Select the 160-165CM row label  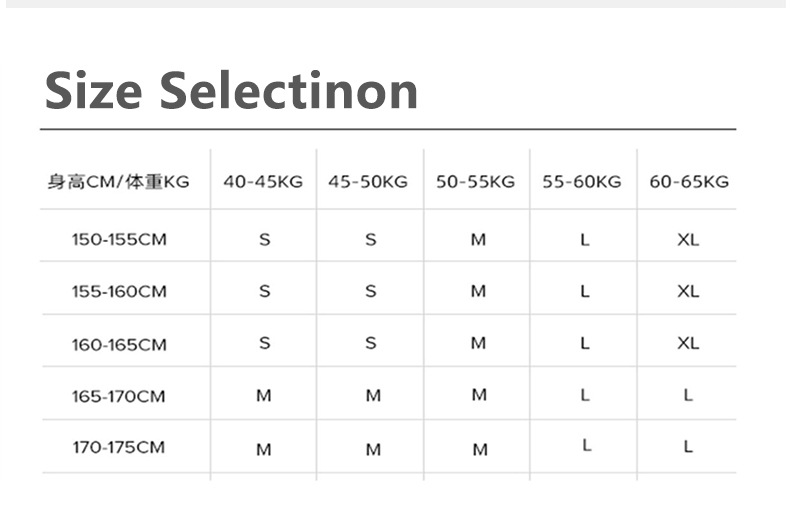coord(119,345)
